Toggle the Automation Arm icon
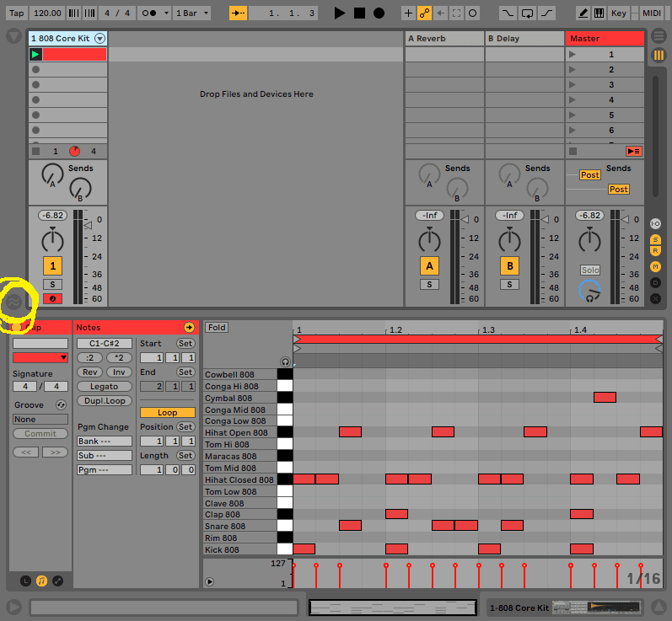Screen dimensions: 672x621 tap(424, 13)
